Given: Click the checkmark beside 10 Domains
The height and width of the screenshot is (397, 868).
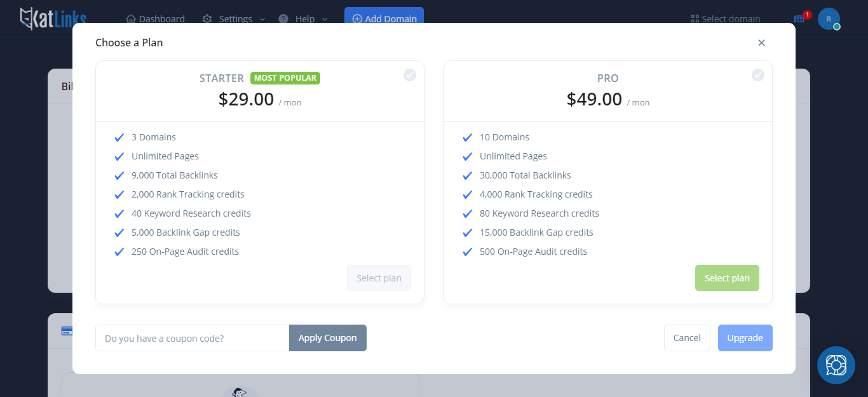Looking at the screenshot, I should point(467,137).
